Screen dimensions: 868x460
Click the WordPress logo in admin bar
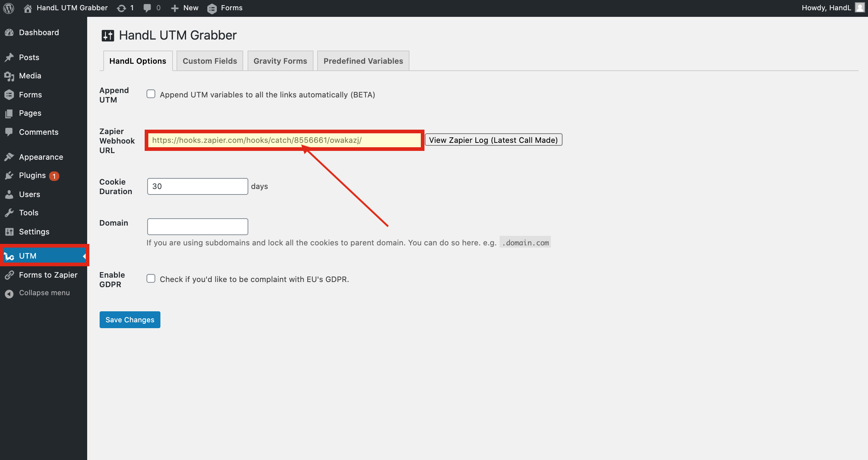(8, 8)
